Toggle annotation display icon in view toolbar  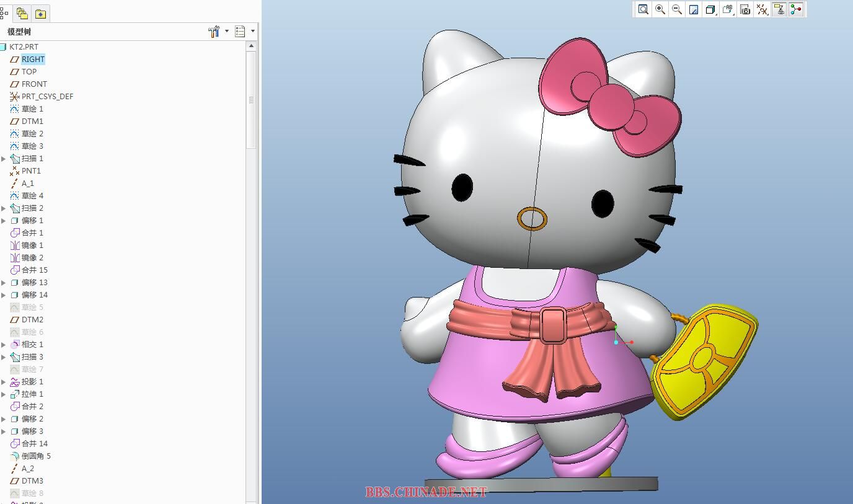pyautogui.click(x=779, y=9)
